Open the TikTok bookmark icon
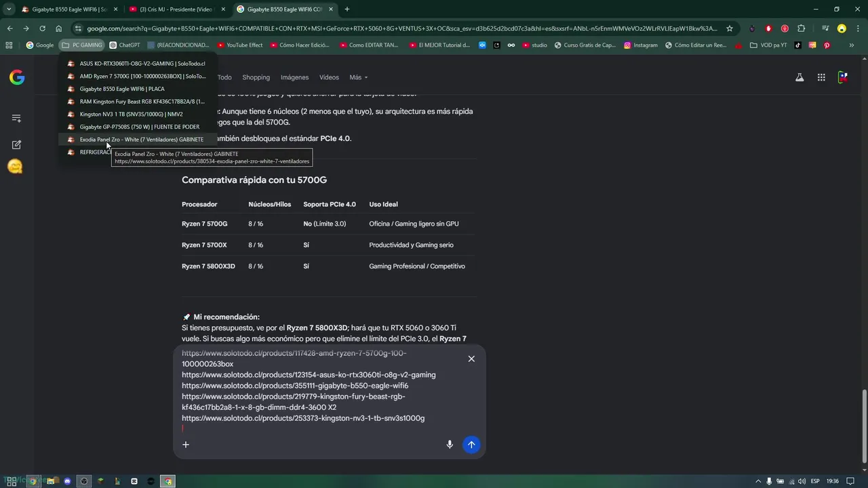This screenshot has height=488, width=868. pos(798,45)
